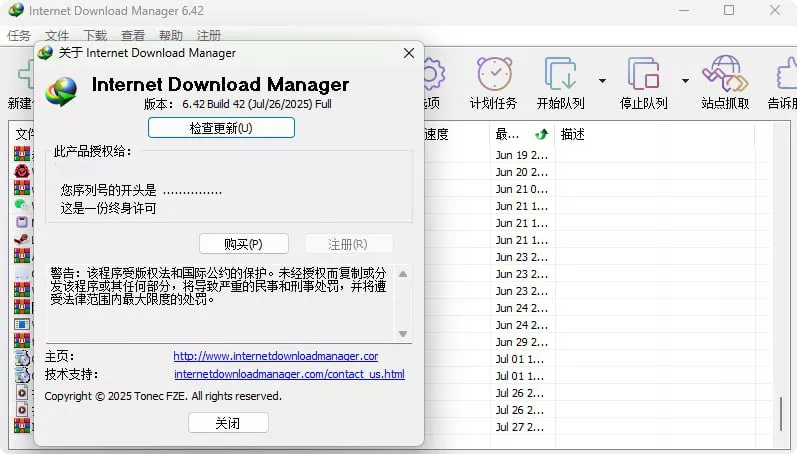Click the 计划任务 clock icon
The width and height of the screenshot is (797, 454).
(x=495, y=74)
